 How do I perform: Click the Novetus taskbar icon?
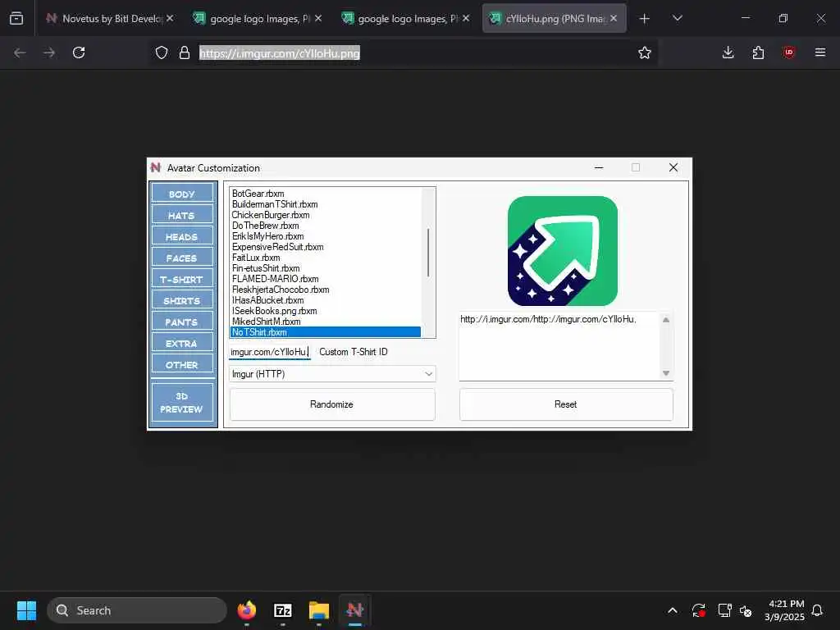click(354, 610)
